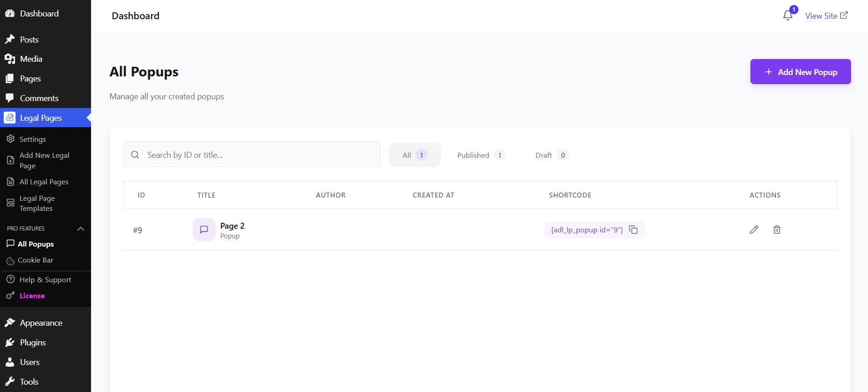
Task: Click the [adl_lp_popup id="9"] shortcode text
Action: pos(587,230)
